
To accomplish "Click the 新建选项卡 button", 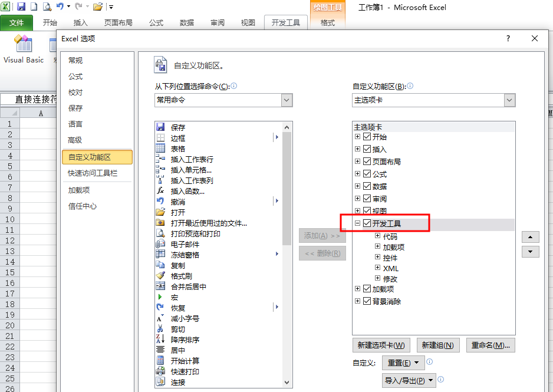I will [x=381, y=345].
